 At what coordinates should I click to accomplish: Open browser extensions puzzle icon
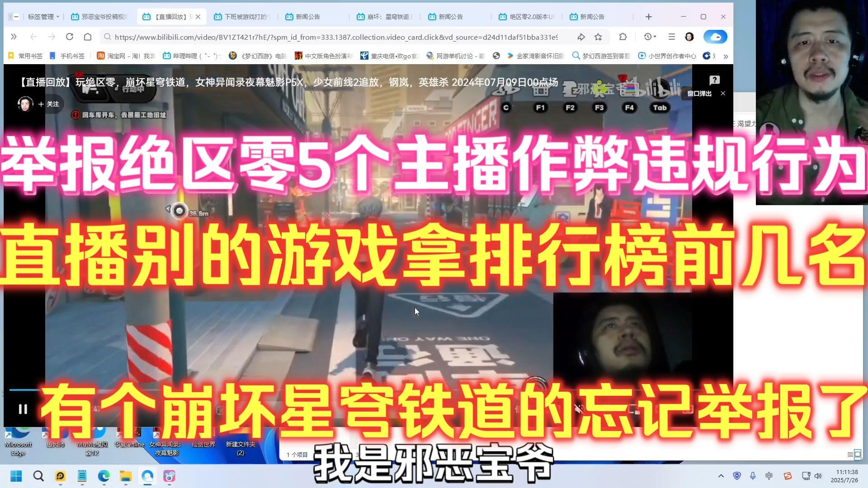click(x=623, y=37)
